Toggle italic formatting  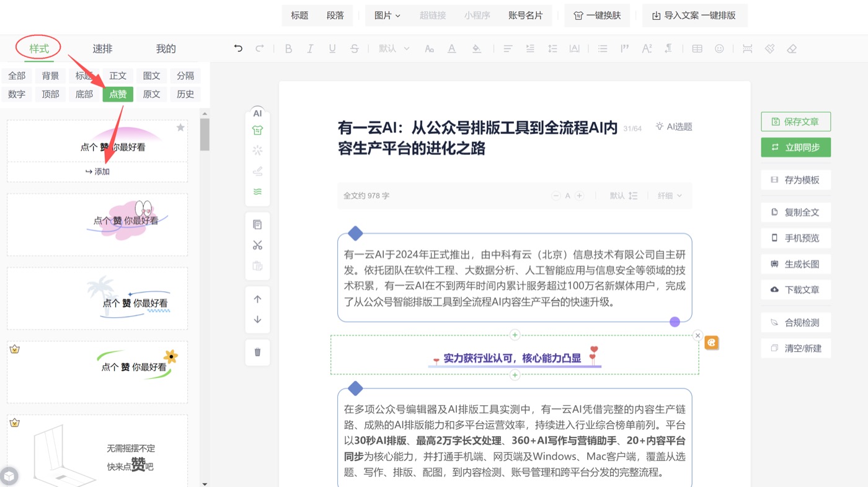pyautogui.click(x=310, y=48)
